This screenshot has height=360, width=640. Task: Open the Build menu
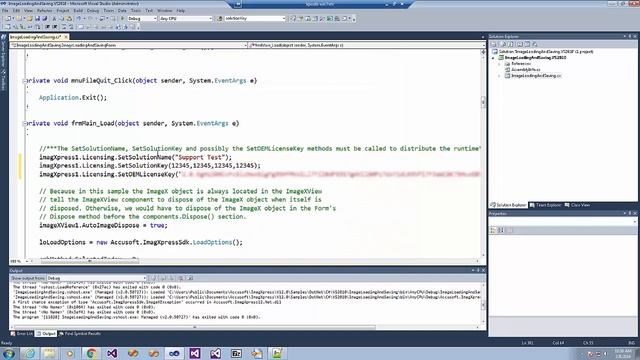pyautogui.click(x=78, y=11)
